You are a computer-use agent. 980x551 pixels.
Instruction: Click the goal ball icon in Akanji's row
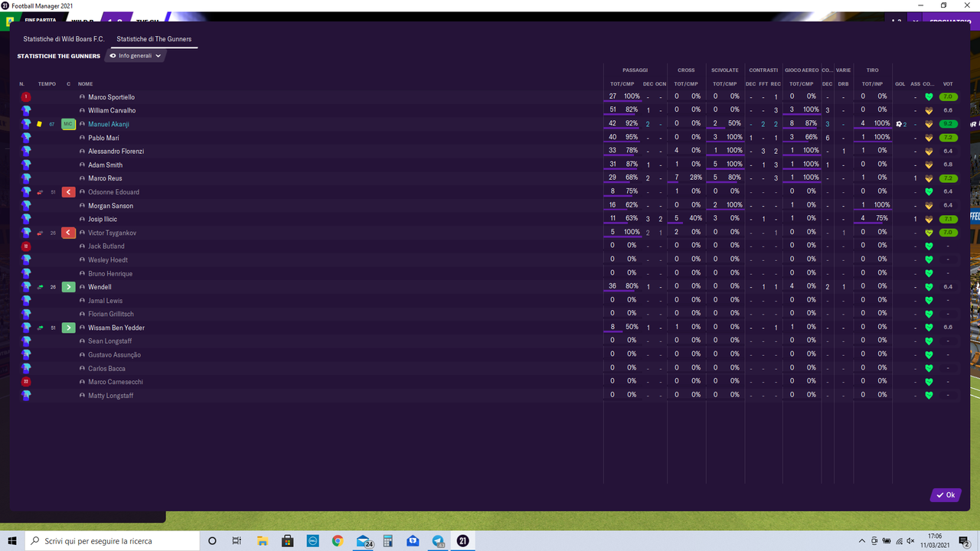(x=900, y=124)
